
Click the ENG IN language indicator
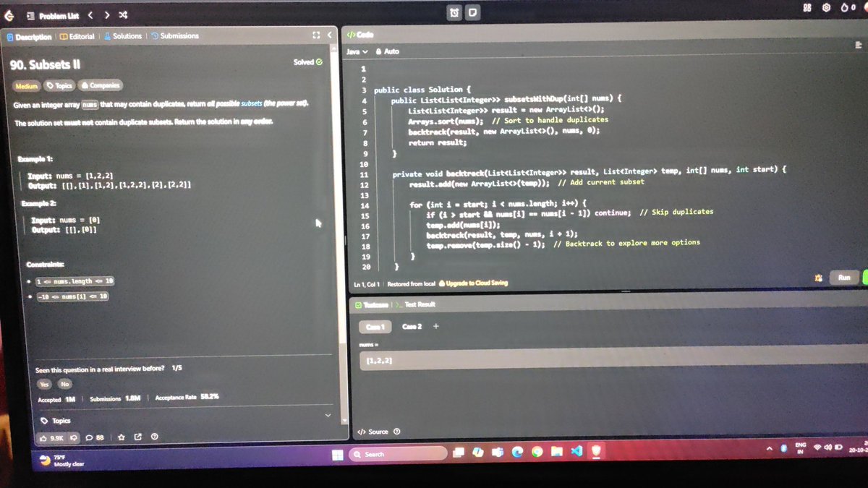click(800, 448)
